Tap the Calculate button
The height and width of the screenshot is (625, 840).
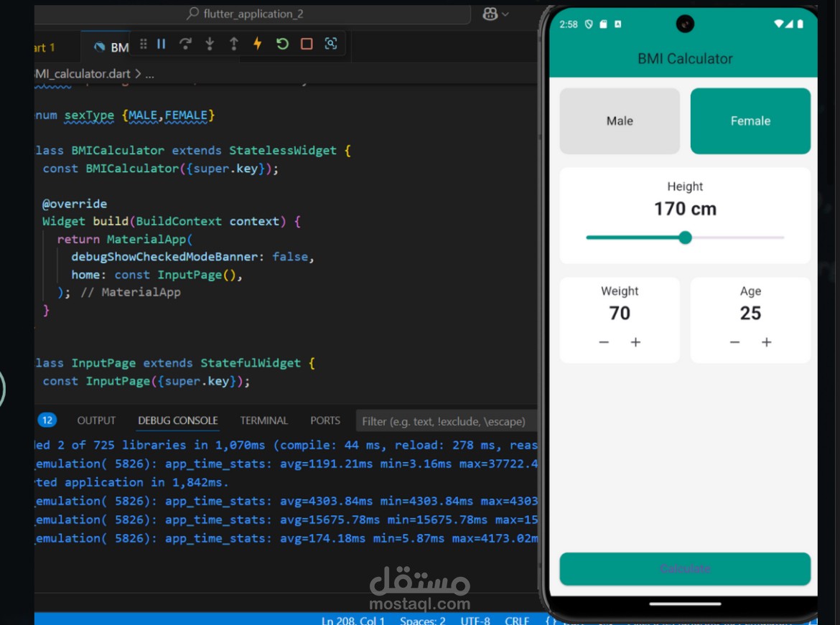pyautogui.click(x=685, y=569)
